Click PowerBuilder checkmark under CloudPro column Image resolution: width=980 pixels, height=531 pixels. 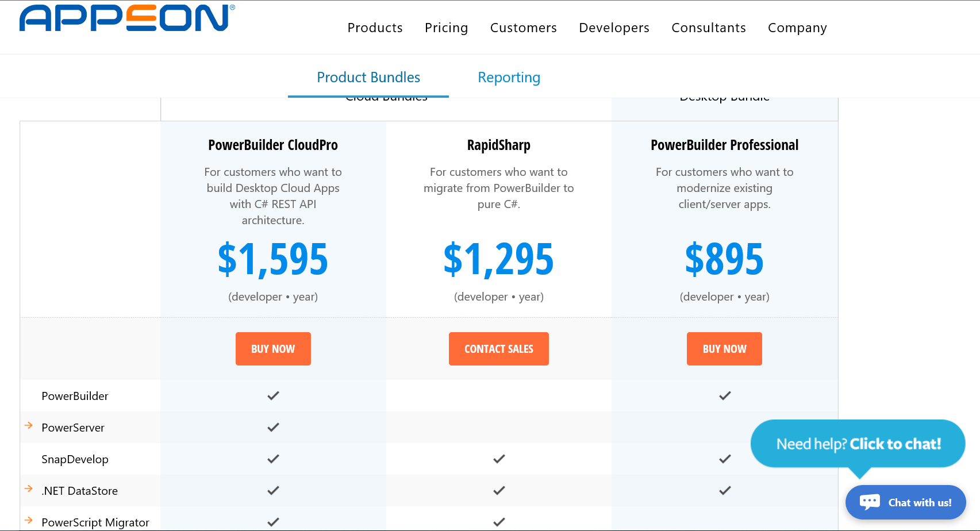pos(273,395)
